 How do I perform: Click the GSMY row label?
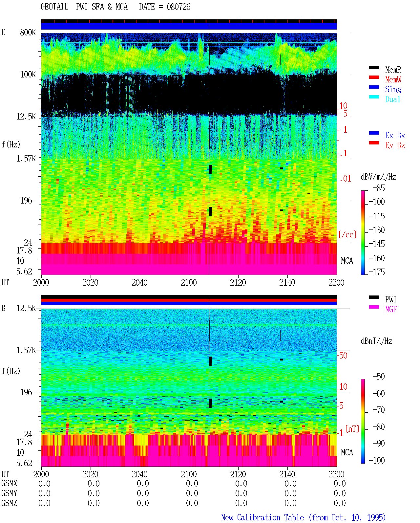coord(9,493)
